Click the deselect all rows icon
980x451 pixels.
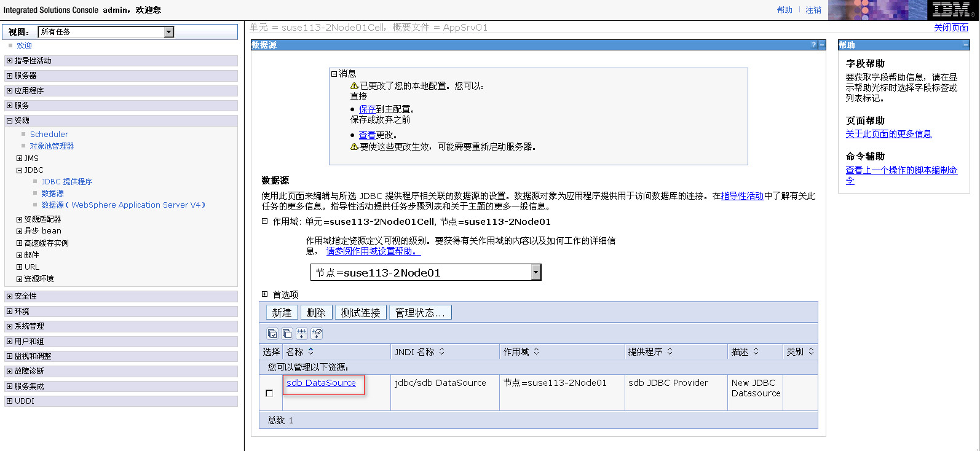[x=287, y=334]
